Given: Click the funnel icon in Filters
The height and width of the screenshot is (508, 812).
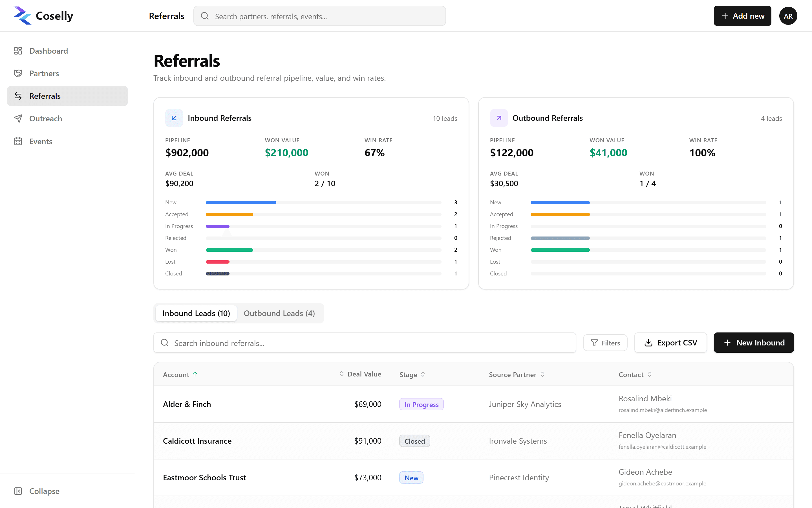Looking at the screenshot, I should coord(594,343).
